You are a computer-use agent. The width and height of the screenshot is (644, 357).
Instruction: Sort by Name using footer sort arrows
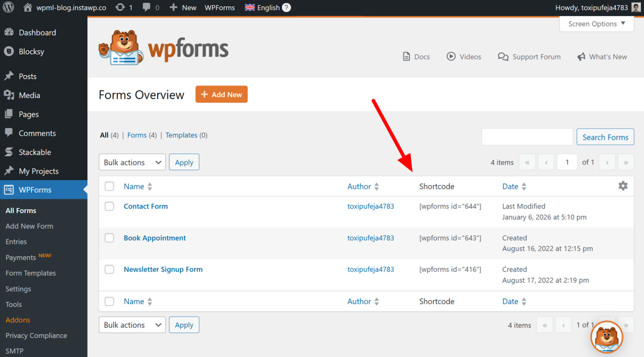click(150, 301)
